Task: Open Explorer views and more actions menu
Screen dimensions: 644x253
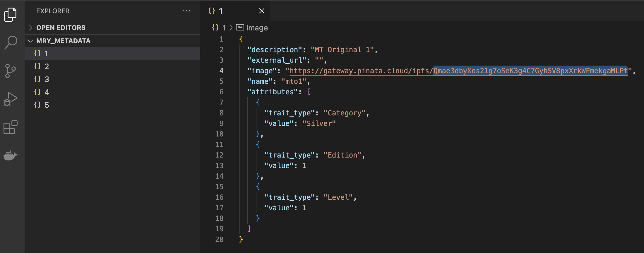Action: 187,11
